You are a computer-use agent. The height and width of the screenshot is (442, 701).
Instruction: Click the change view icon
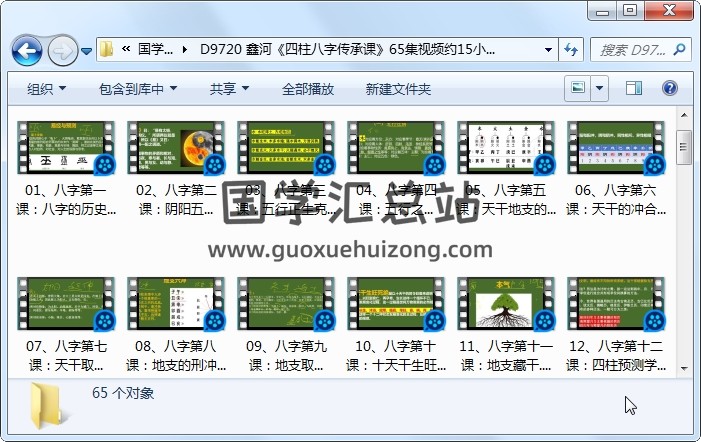[578, 88]
